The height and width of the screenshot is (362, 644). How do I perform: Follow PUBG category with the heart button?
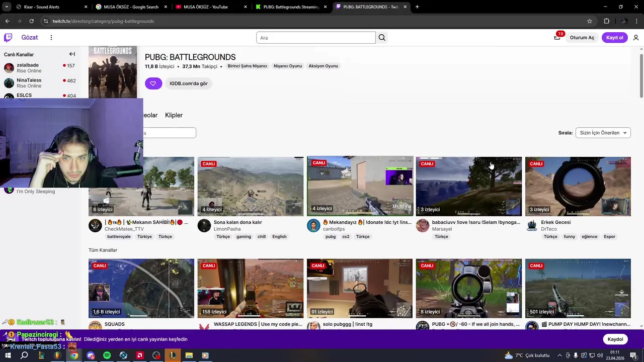[153, 83]
